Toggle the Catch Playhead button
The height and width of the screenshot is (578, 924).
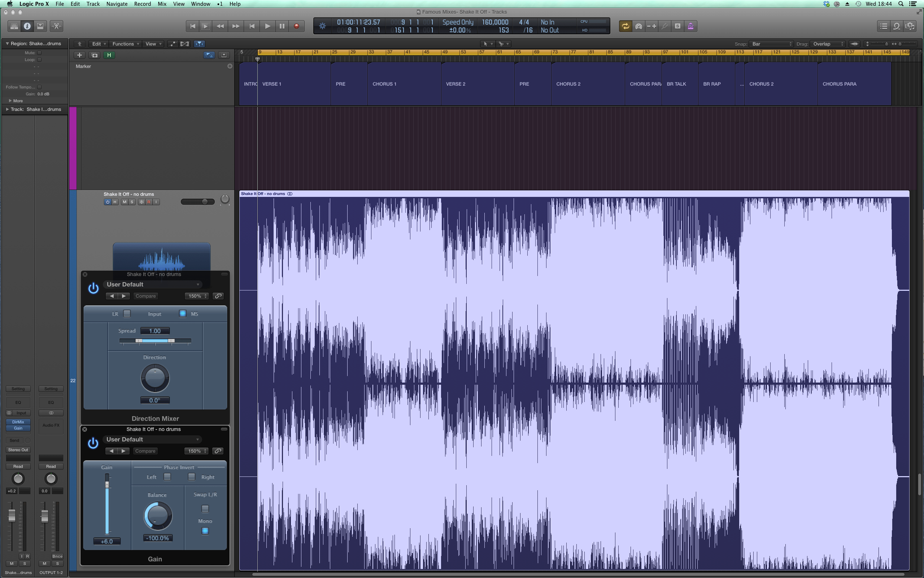(199, 44)
